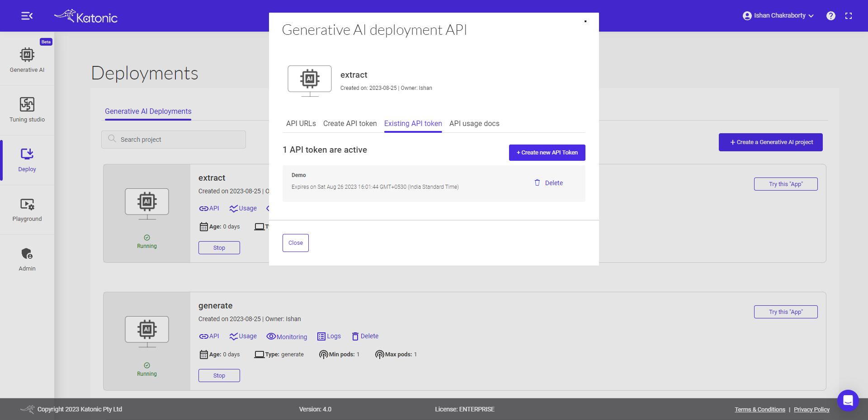Click the extract deployment icon in dialog
Screen dimensions: 868x420
[310, 81]
